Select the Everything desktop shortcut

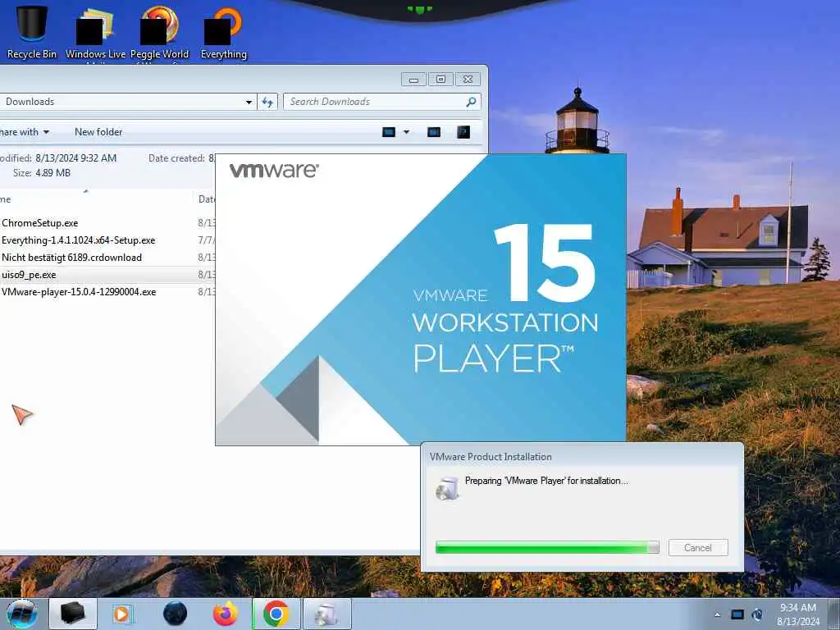coord(223,33)
